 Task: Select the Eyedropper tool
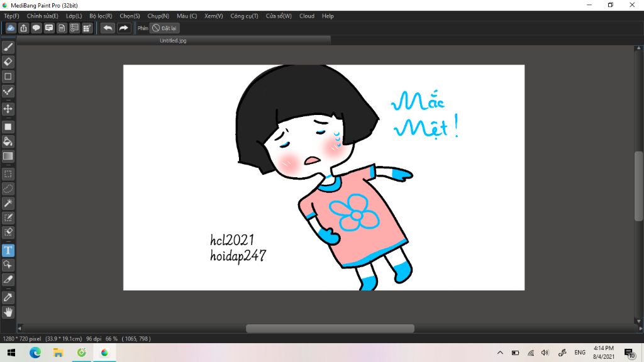(x=8, y=297)
